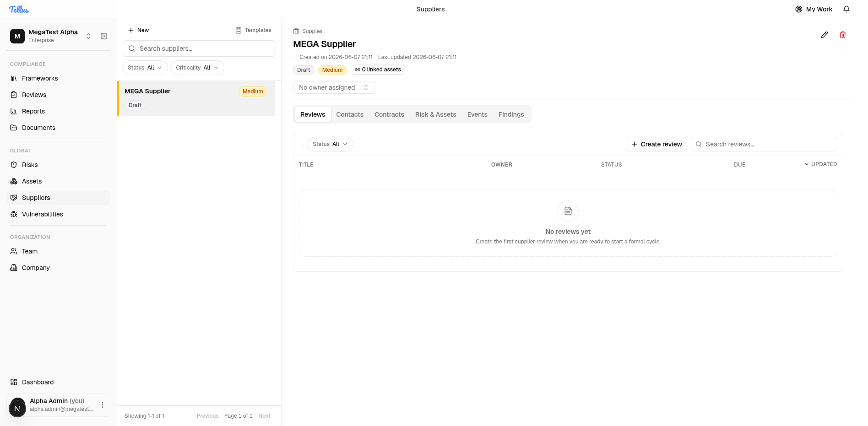Image resolution: width=868 pixels, height=426 pixels.
Task: Focus the Search suppliers field
Action: pyautogui.click(x=199, y=49)
